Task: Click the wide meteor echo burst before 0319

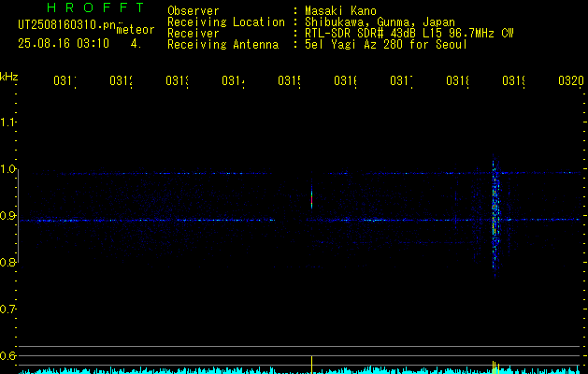Action: (x=495, y=216)
